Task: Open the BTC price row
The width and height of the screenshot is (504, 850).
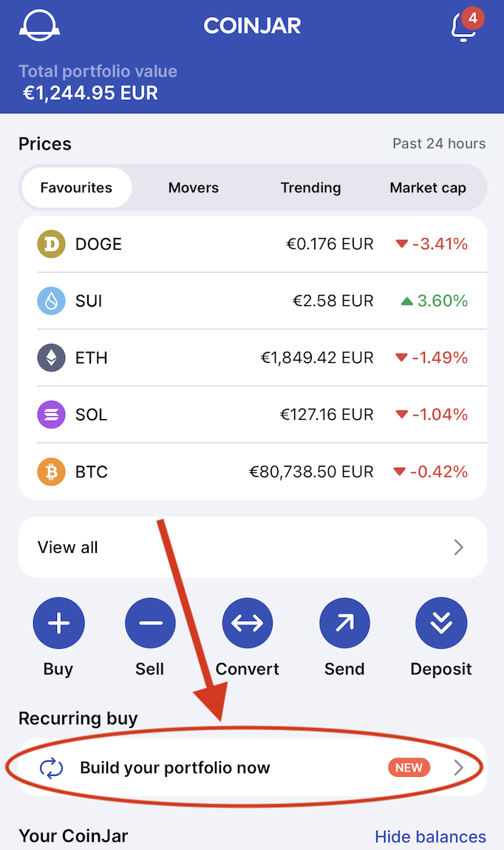Action: (253, 472)
